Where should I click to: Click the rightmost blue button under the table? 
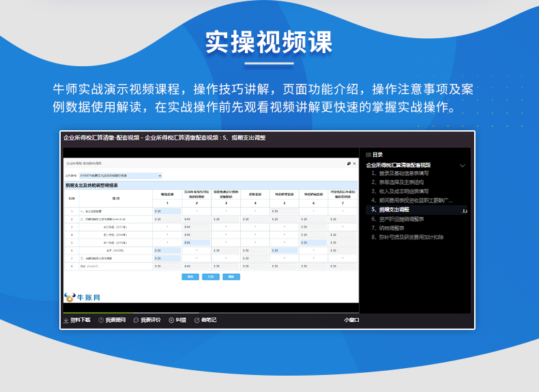tap(231, 277)
